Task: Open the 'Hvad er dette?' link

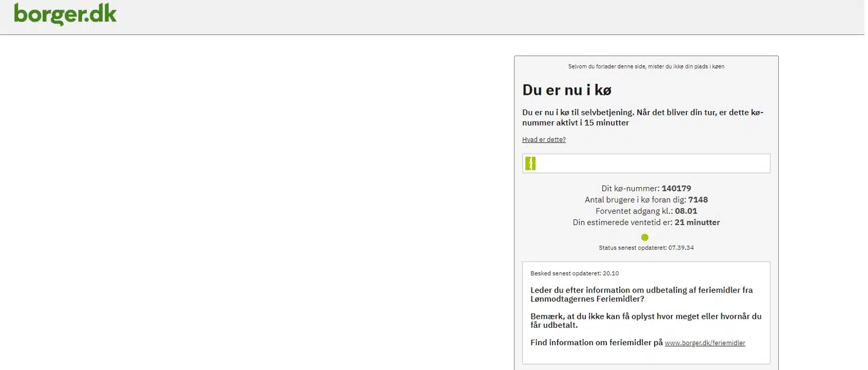Action: click(544, 140)
